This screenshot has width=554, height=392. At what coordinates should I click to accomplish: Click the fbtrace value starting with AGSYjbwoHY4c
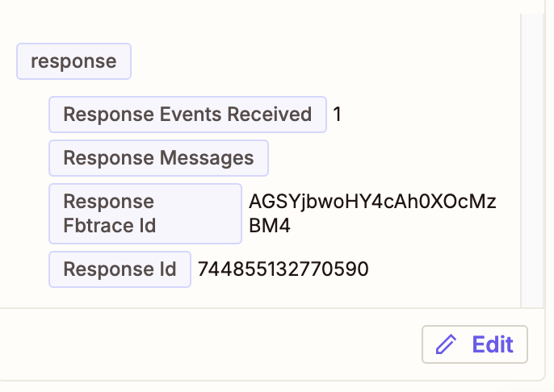click(x=372, y=202)
